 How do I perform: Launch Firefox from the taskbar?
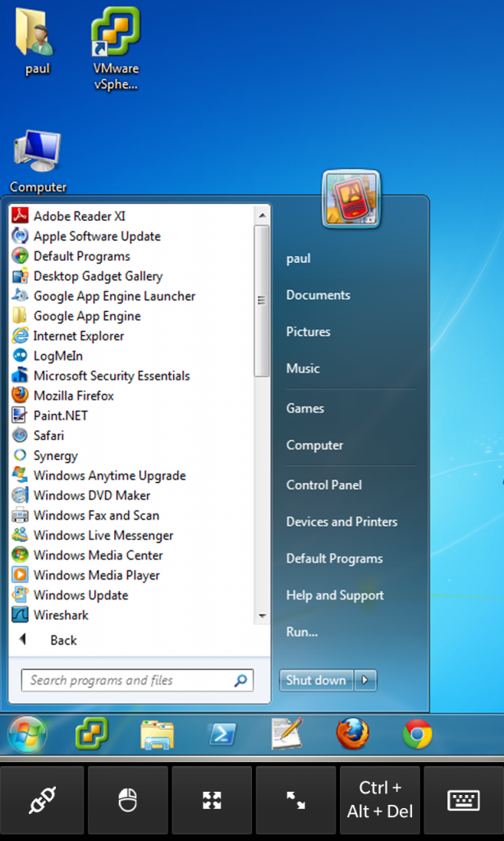click(353, 733)
